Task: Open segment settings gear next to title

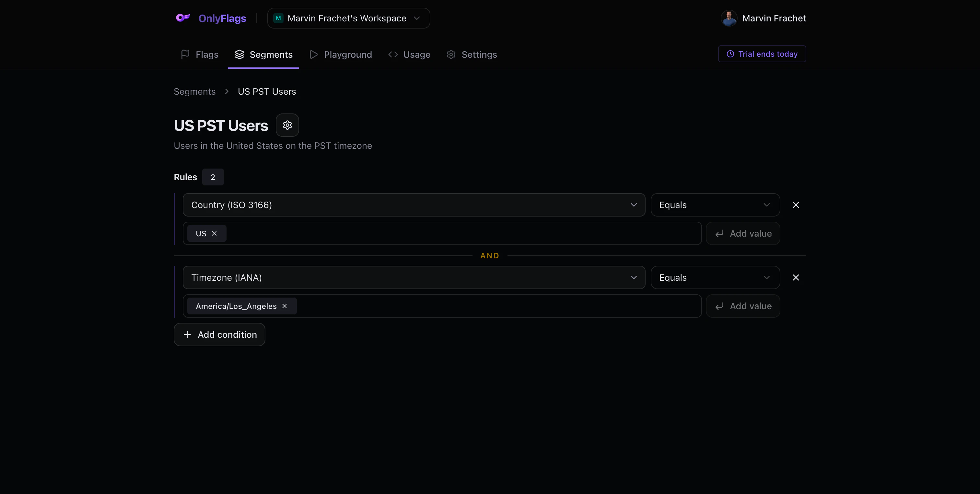Action: (287, 125)
